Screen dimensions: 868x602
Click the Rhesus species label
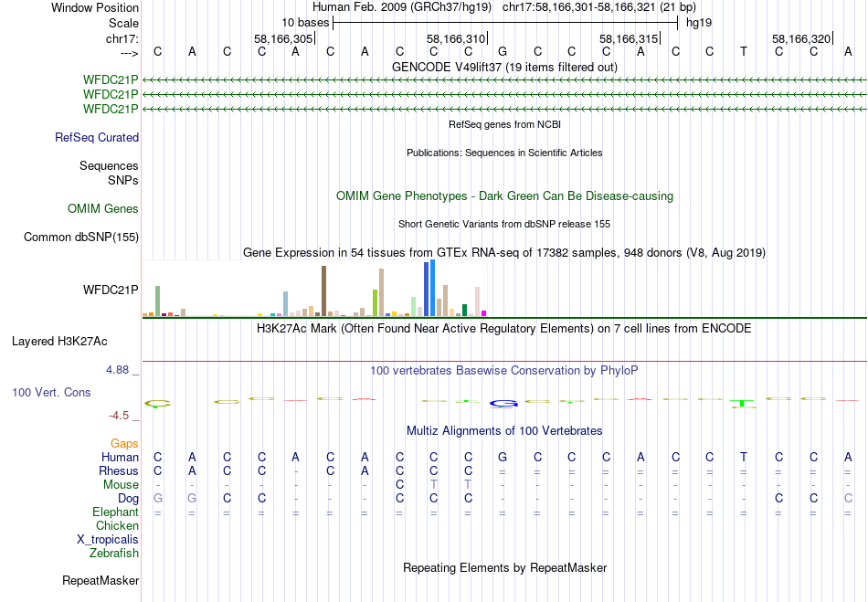tap(119, 470)
